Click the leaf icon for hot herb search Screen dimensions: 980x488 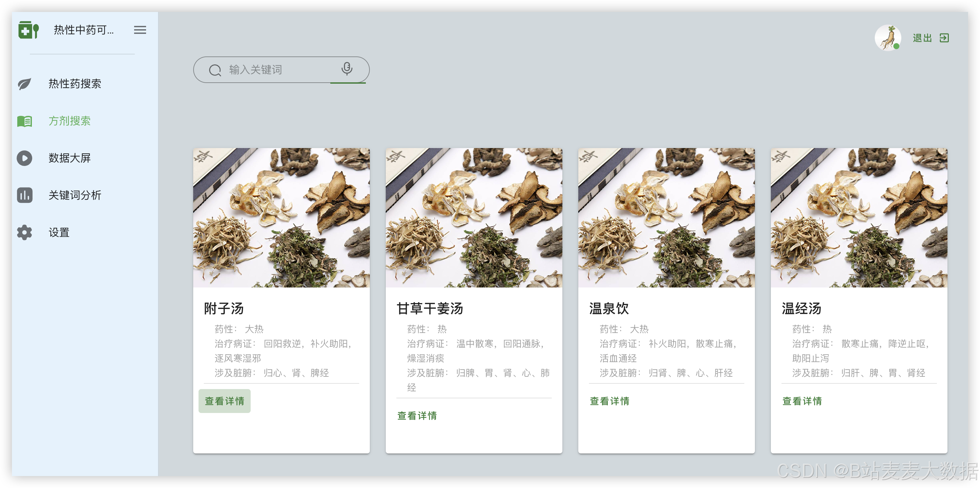(x=25, y=84)
